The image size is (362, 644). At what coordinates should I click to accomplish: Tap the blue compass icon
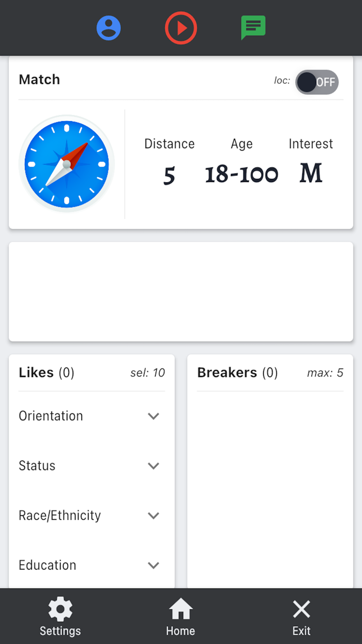pyautogui.click(x=67, y=164)
